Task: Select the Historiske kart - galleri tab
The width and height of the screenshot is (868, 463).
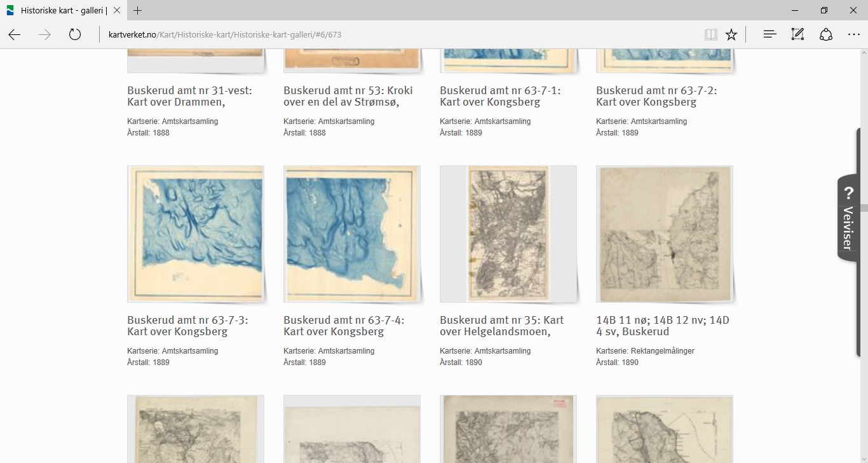Action: coord(62,10)
